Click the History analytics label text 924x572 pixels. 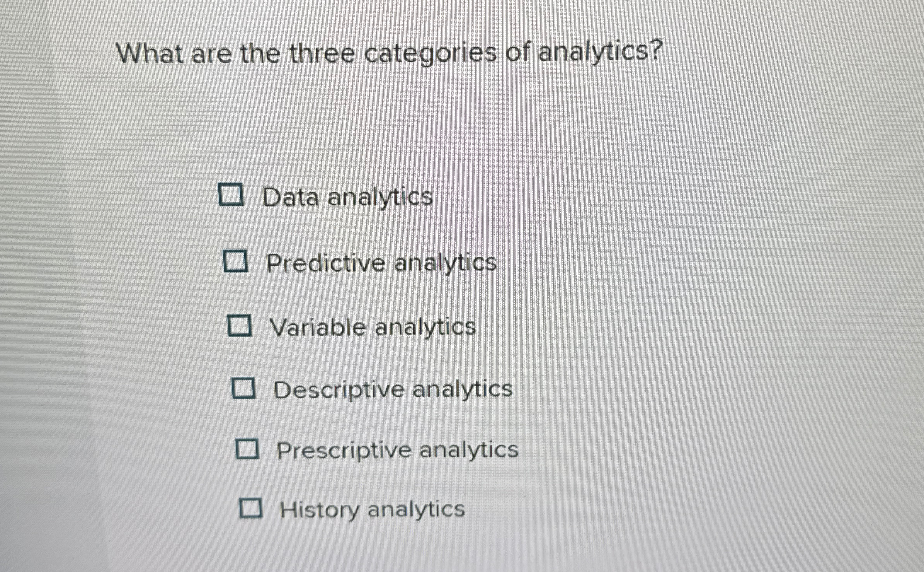pos(371,510)
